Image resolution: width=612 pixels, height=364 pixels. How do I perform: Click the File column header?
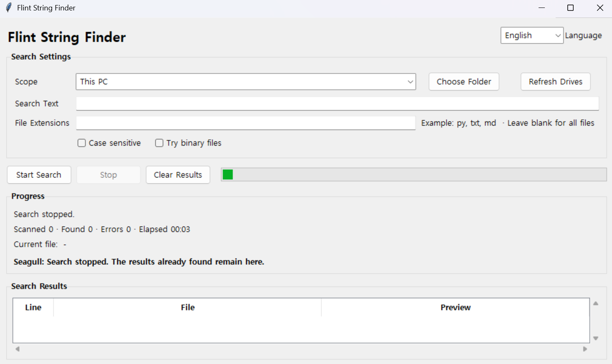(x=188, y=307)
